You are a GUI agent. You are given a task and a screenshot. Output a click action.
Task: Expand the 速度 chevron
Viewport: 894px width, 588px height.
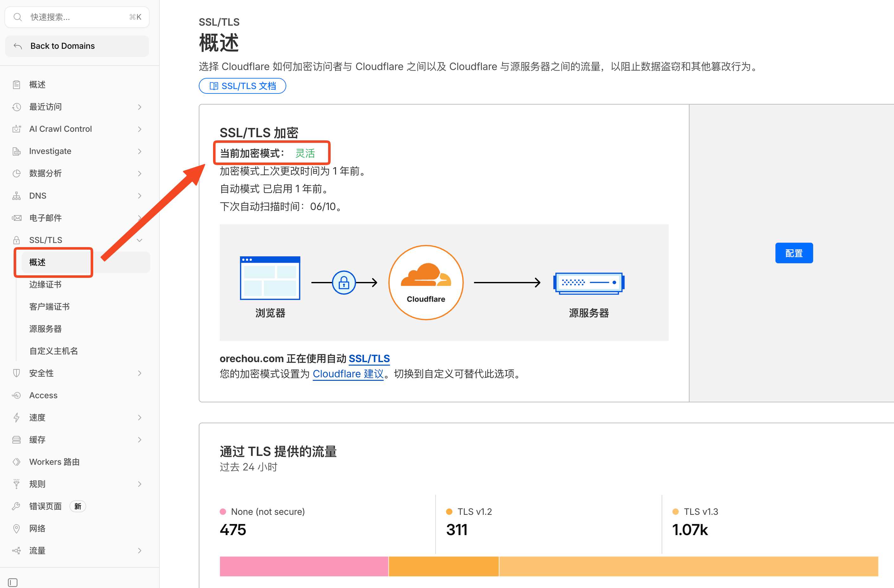(x=140, y=417)
